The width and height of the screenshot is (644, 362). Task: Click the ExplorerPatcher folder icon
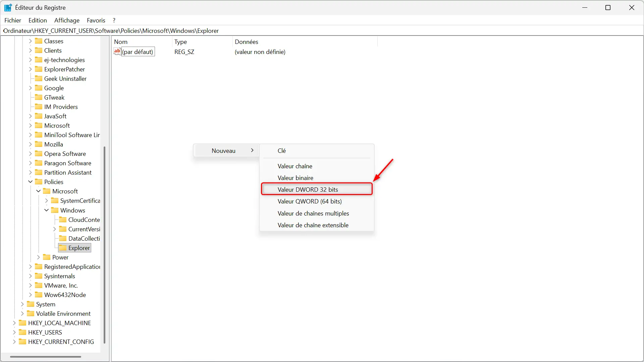pyautogui.click(x=39, y=69)
